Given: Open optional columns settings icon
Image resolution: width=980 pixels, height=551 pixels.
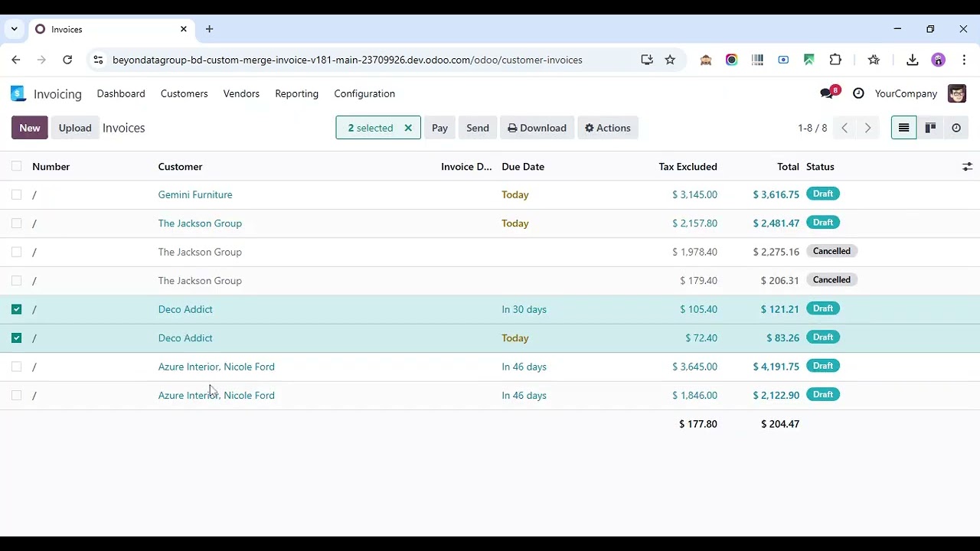Looking at the screenshot, I should 968,167.
